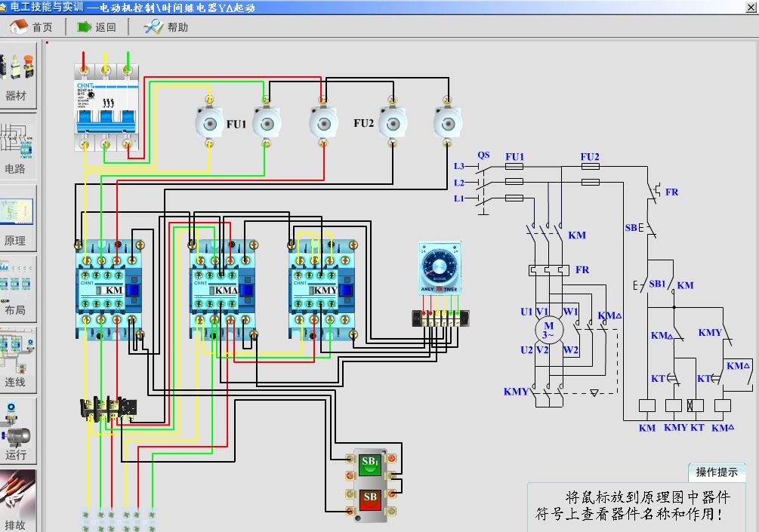Click the KM contactor in wiring diagram

(110, 290)
